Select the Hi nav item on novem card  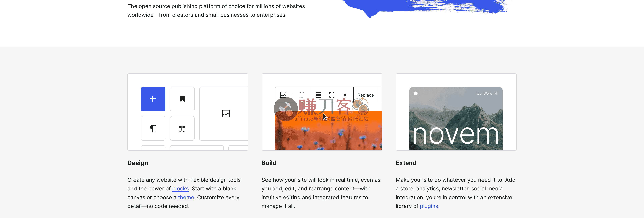coord(496,93)
